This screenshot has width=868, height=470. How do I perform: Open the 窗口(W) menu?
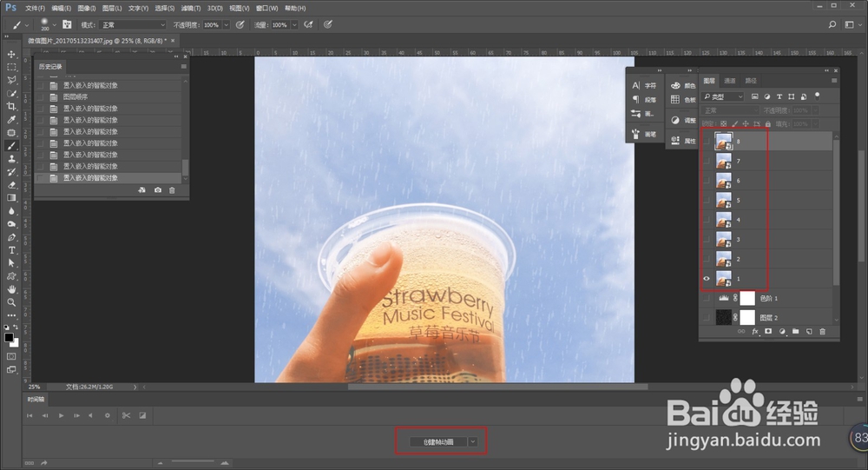[x=266, y=9]
